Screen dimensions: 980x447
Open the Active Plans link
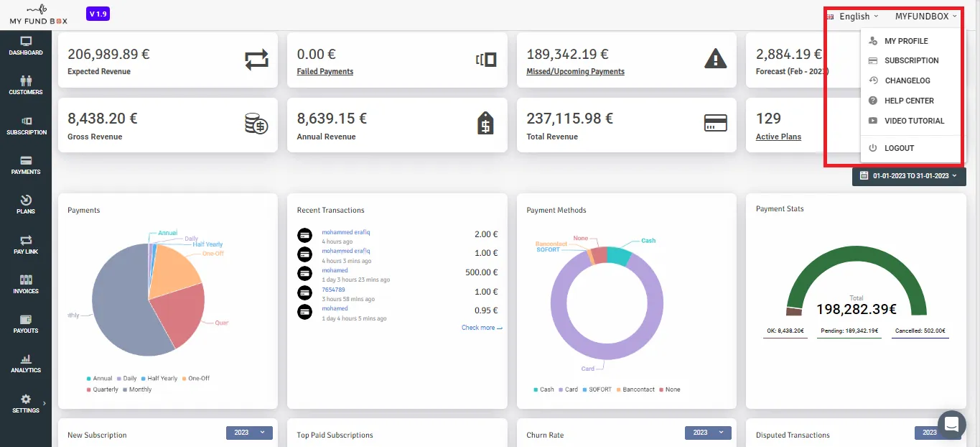coord(778,137)
